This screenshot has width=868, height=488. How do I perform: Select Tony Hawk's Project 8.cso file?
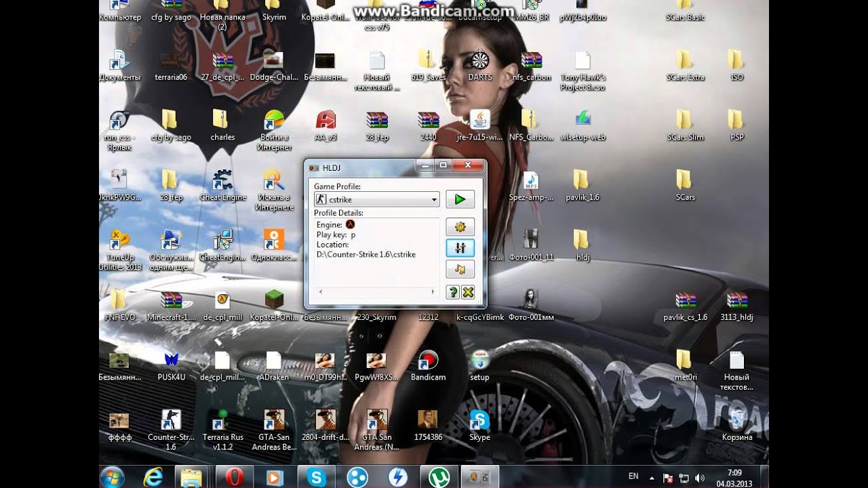583,71
